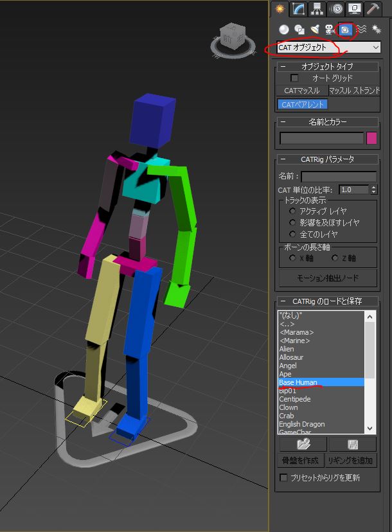
Task: Select the Lights category icon
Action: [x=315, y=29]
